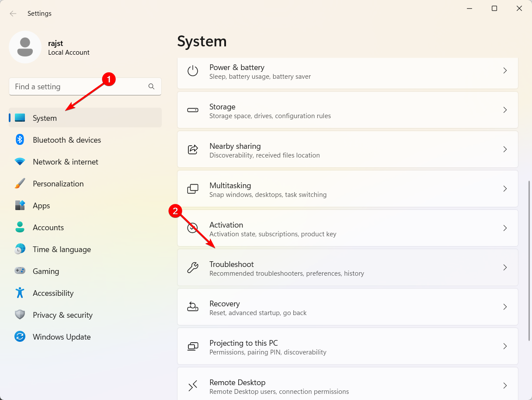Click 'Reset, advanced startup, go back' text
Image resolution: width=532 pixels, height=400 pixels.
pyautogui.click(x=258, y=313)
